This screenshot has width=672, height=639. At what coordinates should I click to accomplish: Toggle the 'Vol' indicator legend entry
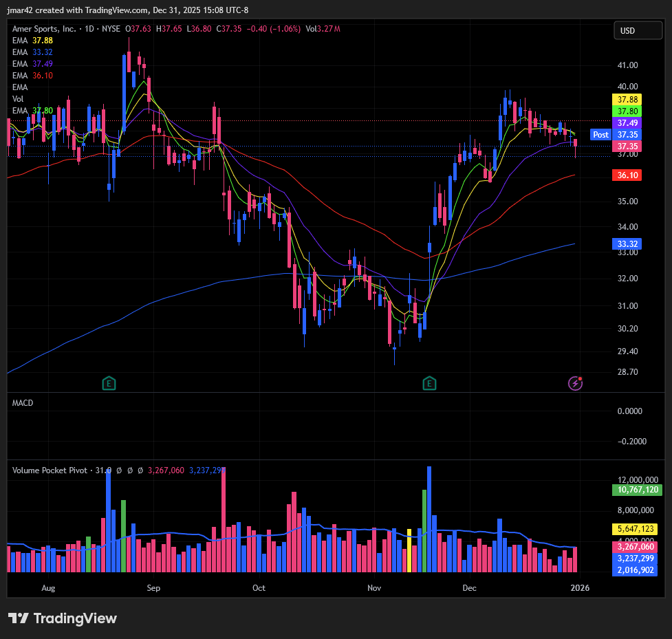19,99
